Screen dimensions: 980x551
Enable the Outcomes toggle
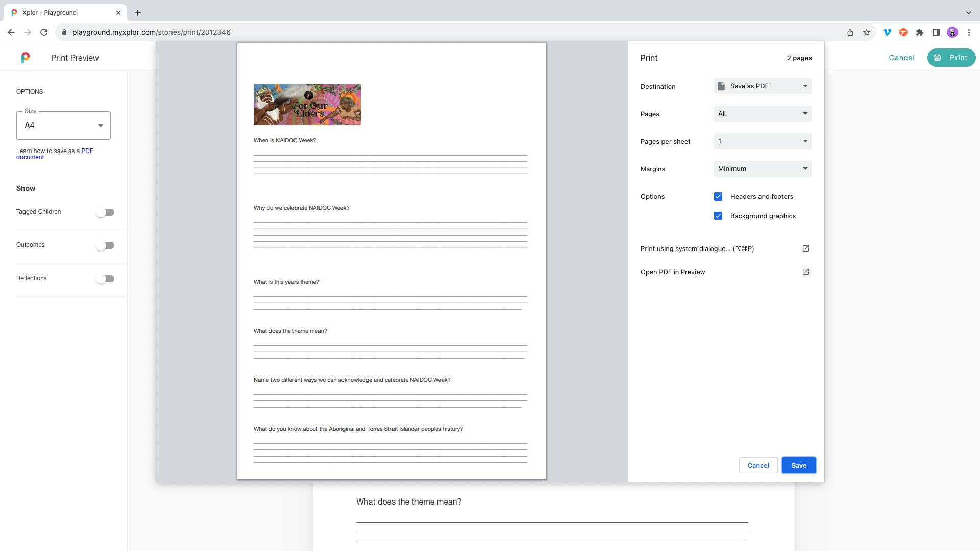pyautogui.click(x=105, y=245)
